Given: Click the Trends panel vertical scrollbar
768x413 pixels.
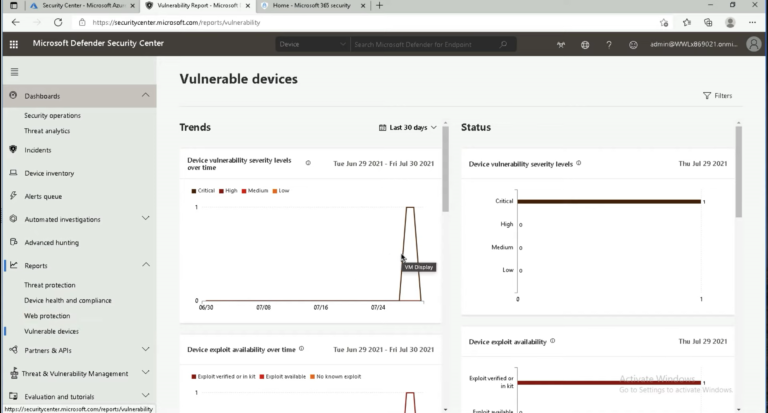Looking at the screenshot, I should pyautogui.click(x=445, y=169).
